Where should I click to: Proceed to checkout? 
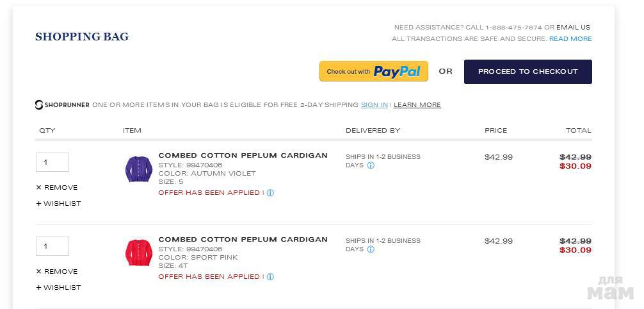(527, 72)
